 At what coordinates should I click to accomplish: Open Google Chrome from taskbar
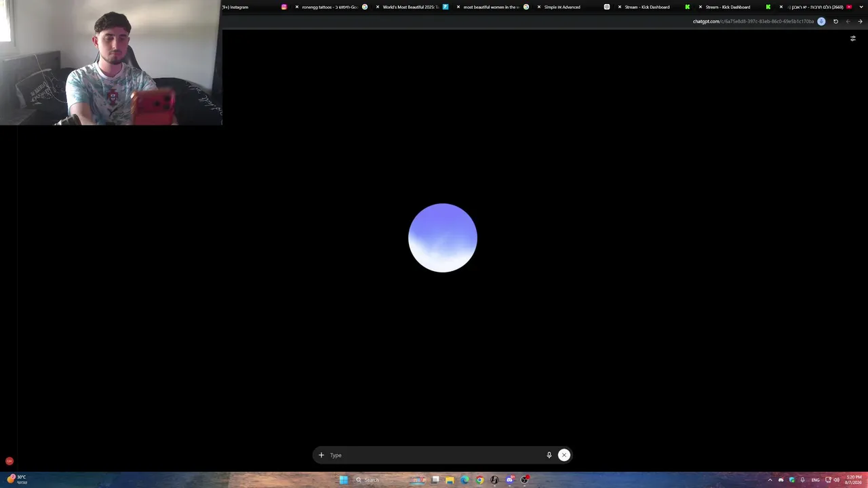tap(479, 480)
